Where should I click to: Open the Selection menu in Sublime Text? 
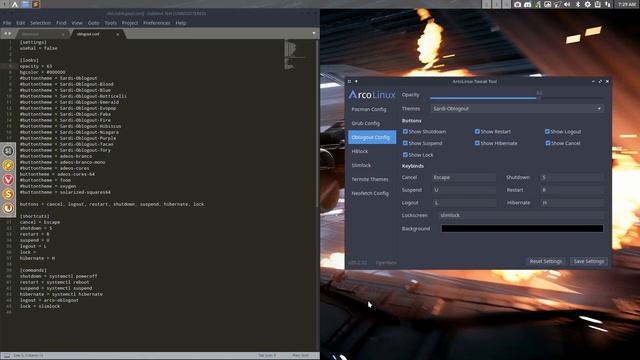[40, 23]
